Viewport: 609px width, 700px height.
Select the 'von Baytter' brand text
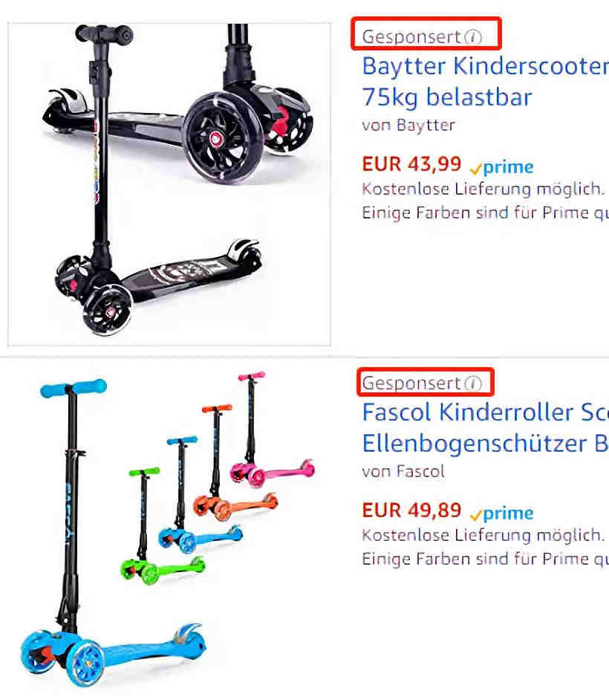click(408, 125)
